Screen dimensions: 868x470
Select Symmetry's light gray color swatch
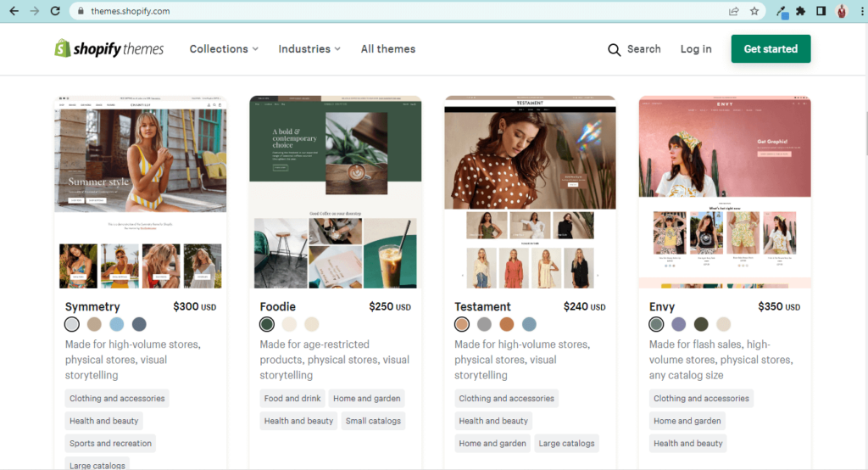click(x=72, y=324)
